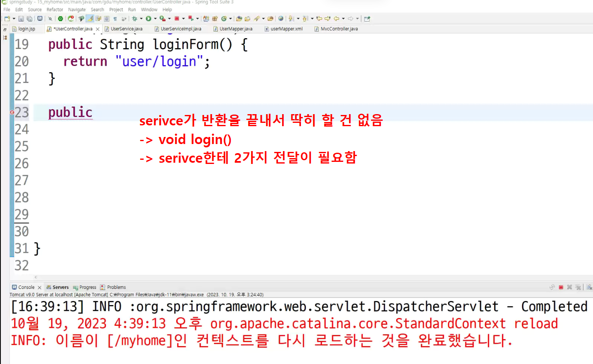
Task: Click the Save All toolbar icon
Action: [30, 19]
